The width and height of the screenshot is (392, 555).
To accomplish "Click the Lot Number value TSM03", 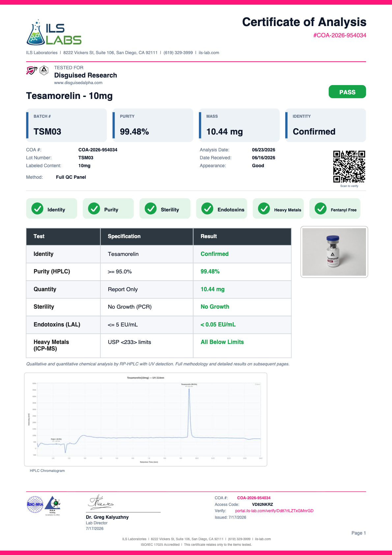I will pos(86,158).
